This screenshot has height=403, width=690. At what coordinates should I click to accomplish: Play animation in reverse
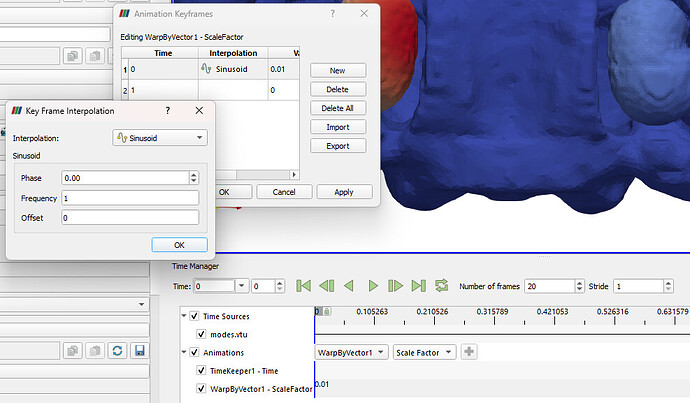[349, 286]
